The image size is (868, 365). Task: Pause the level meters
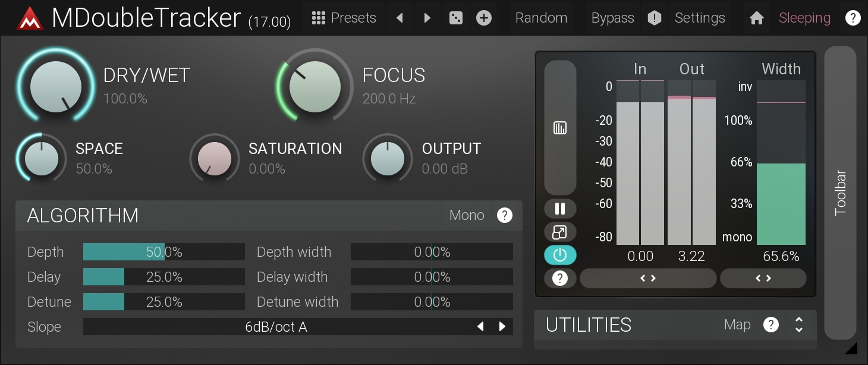tap(559, 209)
